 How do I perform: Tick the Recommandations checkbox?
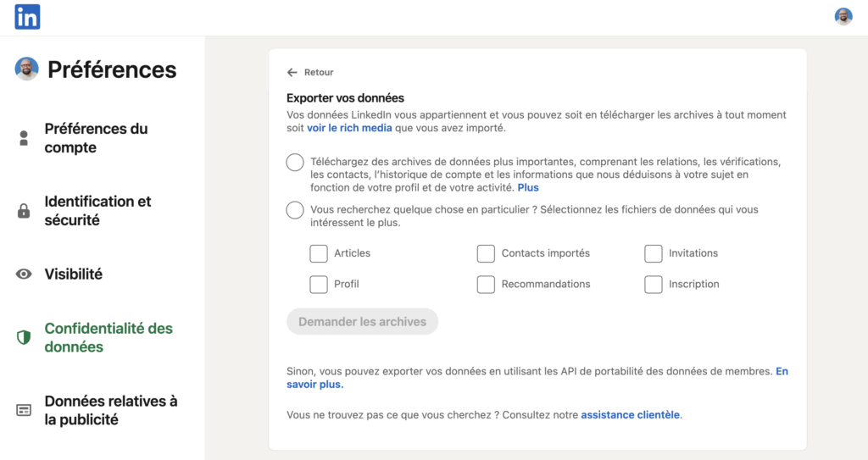click(486, 285)
